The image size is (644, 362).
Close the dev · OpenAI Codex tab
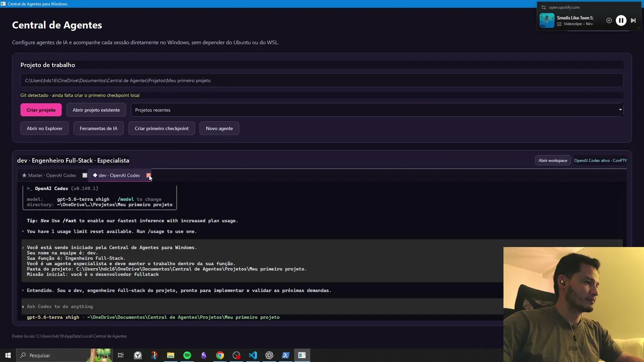point(148,175)
